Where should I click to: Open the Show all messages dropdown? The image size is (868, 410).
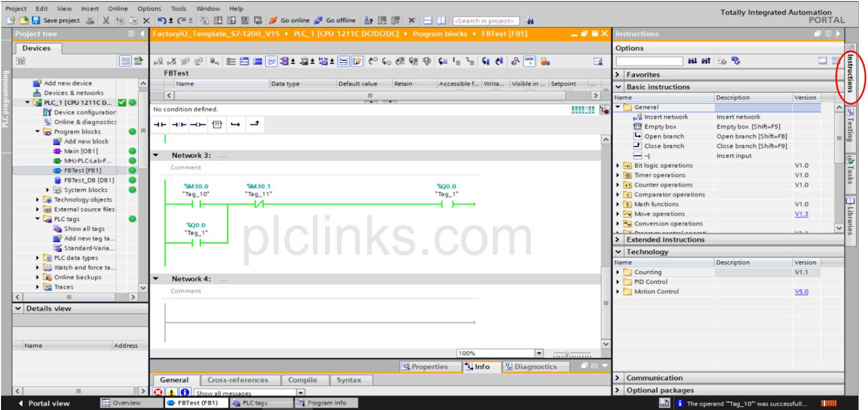301,393
